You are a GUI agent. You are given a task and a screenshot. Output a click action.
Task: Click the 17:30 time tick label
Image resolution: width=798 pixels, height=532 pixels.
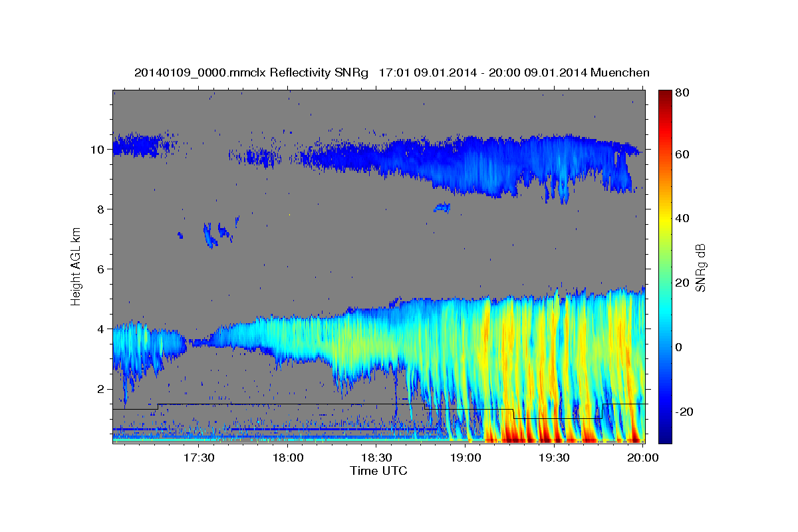[x=198, y=458]
